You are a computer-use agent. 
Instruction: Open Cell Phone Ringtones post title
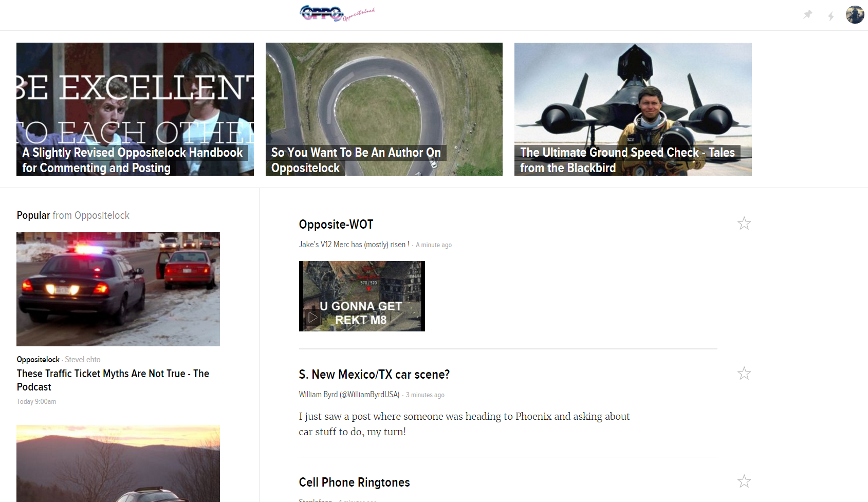[354, 482]
